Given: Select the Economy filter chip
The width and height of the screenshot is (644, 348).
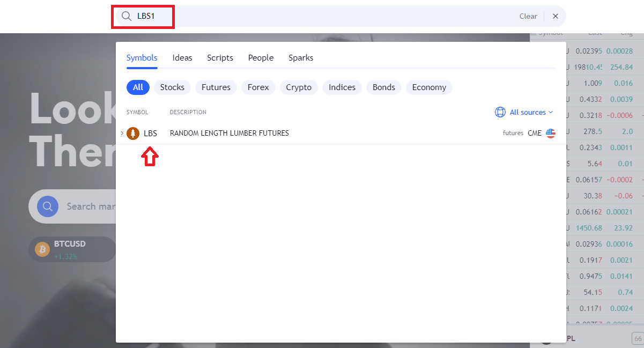Looking at the screenshot, I should pyautogui.click(x=429, y=87).
